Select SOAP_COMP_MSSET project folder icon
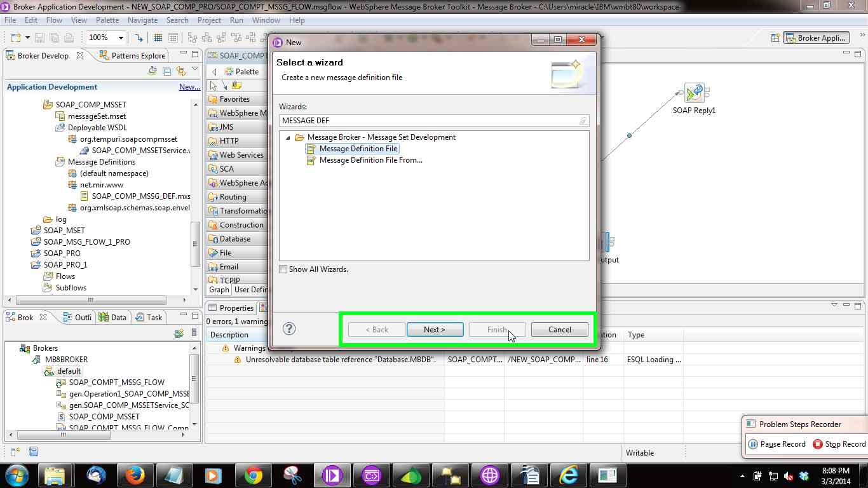 click(x=48, y=104)
